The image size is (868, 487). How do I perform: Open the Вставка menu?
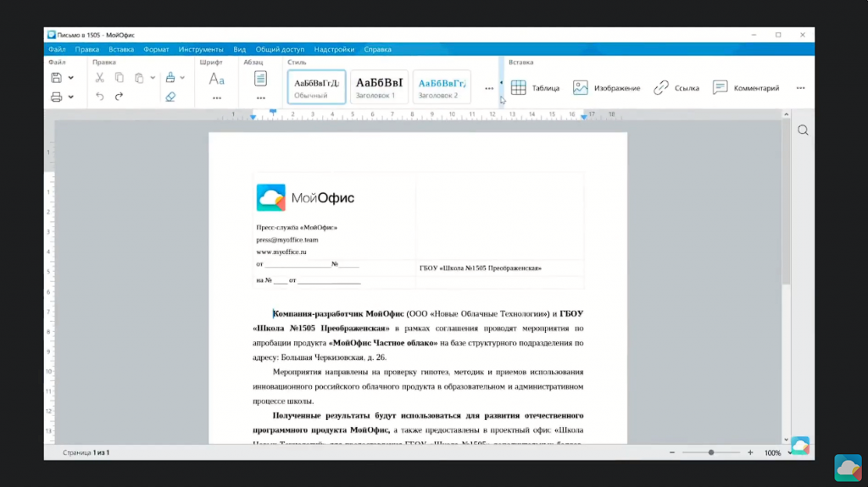(x=121, y=49)
